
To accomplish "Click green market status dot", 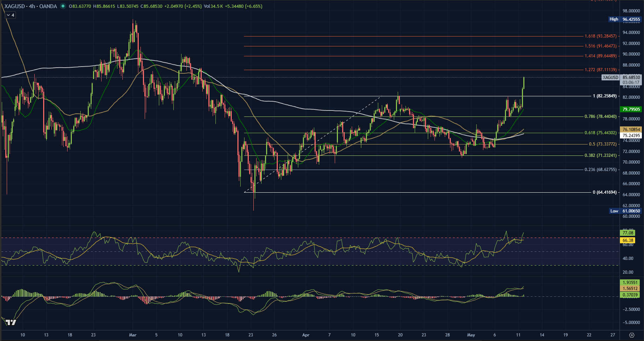I will (63, 6).
